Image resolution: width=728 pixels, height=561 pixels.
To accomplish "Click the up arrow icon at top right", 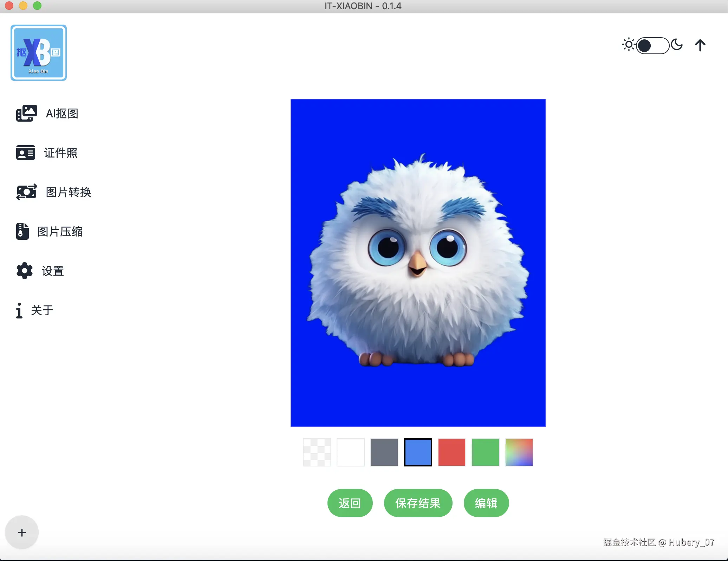I will pyautogui.click(x=700, y=45).
